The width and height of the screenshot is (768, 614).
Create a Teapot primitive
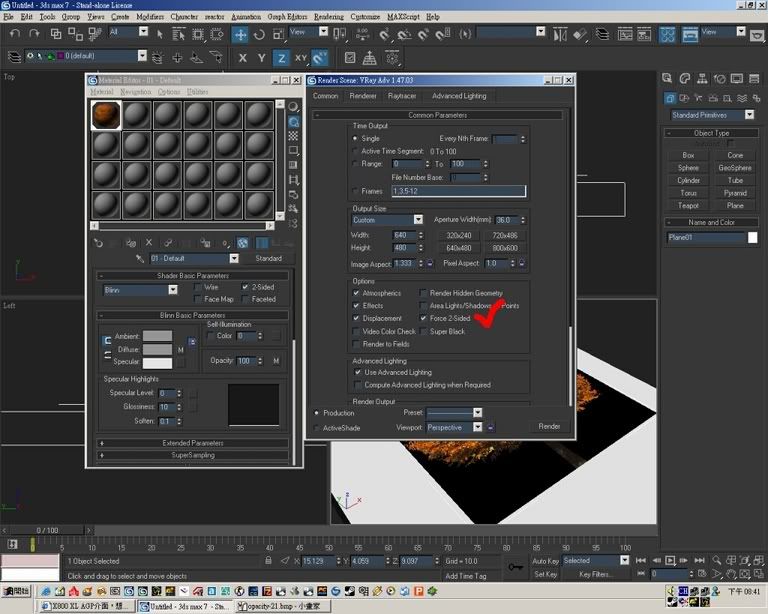(688, 206)
